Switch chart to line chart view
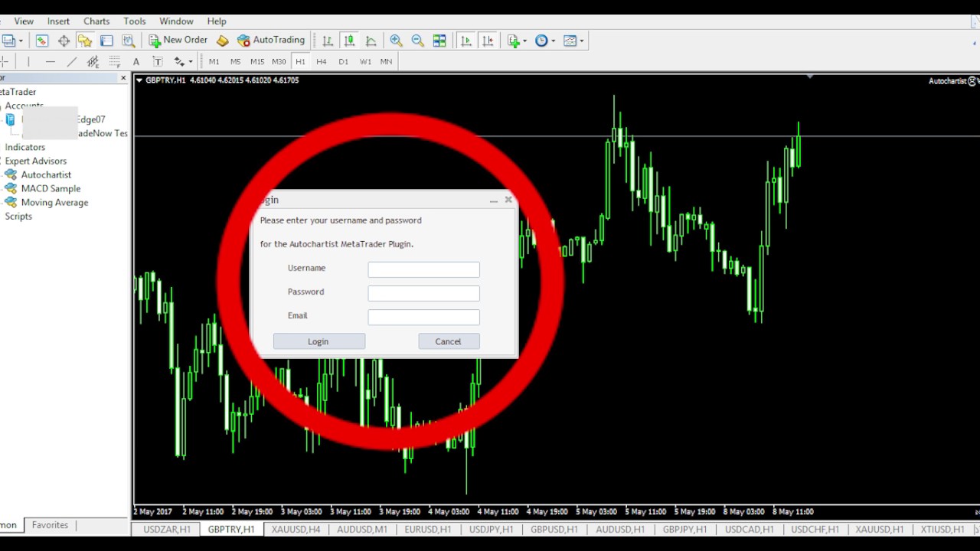980x551 pixels. (x=371, y=41)
